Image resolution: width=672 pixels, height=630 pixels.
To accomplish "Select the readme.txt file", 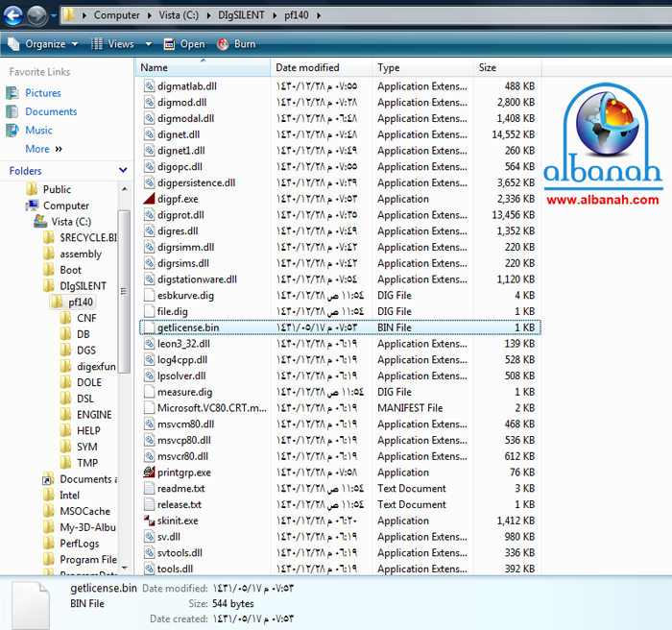I will coord(180,489).
